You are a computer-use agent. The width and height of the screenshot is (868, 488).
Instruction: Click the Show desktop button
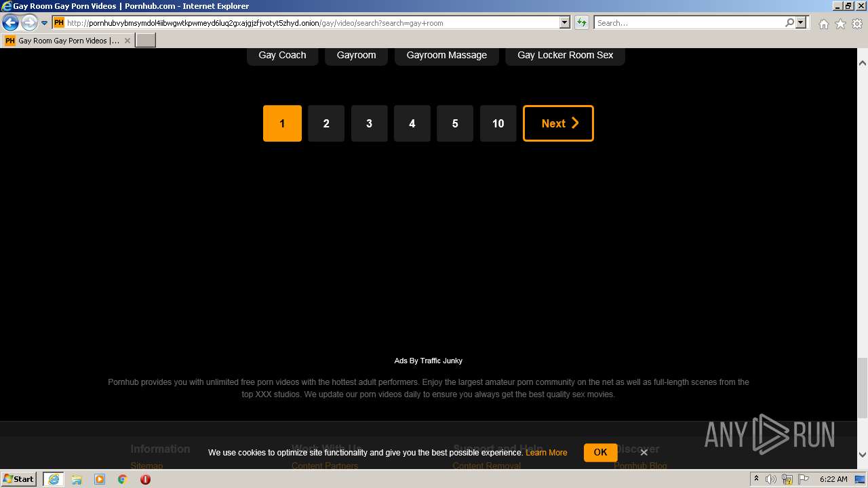[861, 479]
